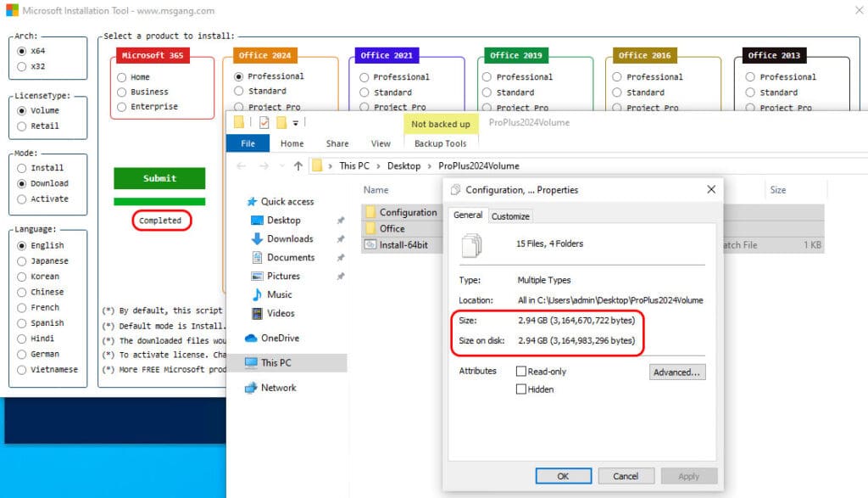The image size is (868, 498).
Task: Open the Share ribbon tab
Action: [337, 144]
